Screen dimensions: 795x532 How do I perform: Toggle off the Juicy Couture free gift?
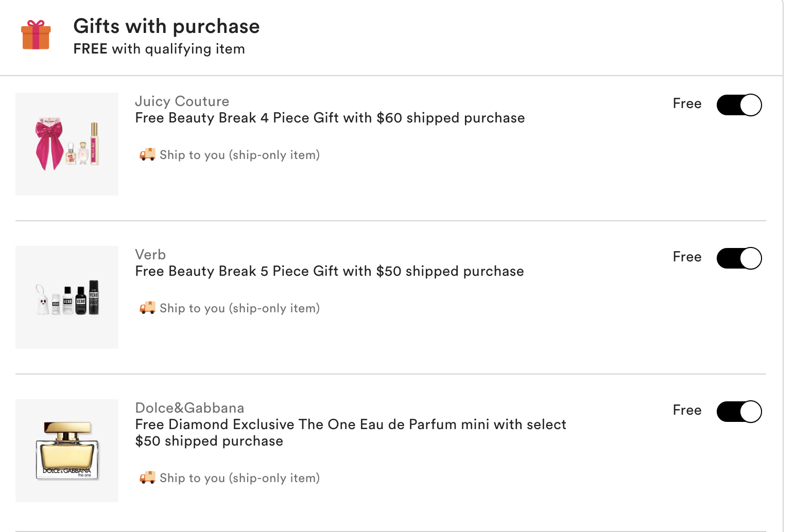pos(739,105)
